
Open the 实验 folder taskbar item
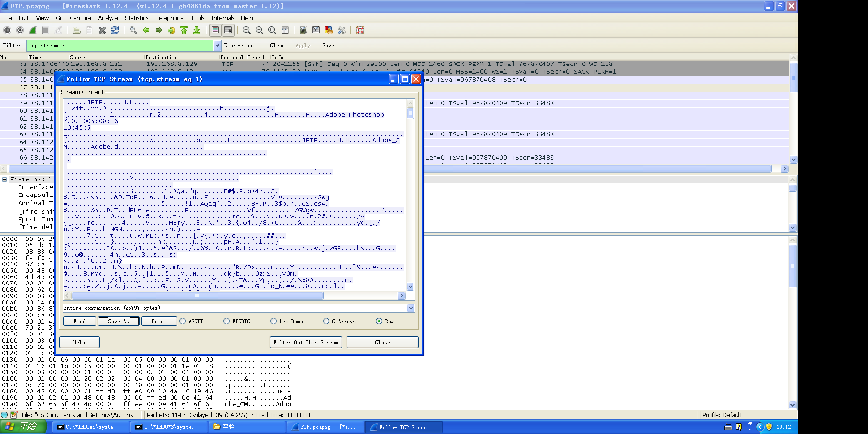[x=247, y=427]
